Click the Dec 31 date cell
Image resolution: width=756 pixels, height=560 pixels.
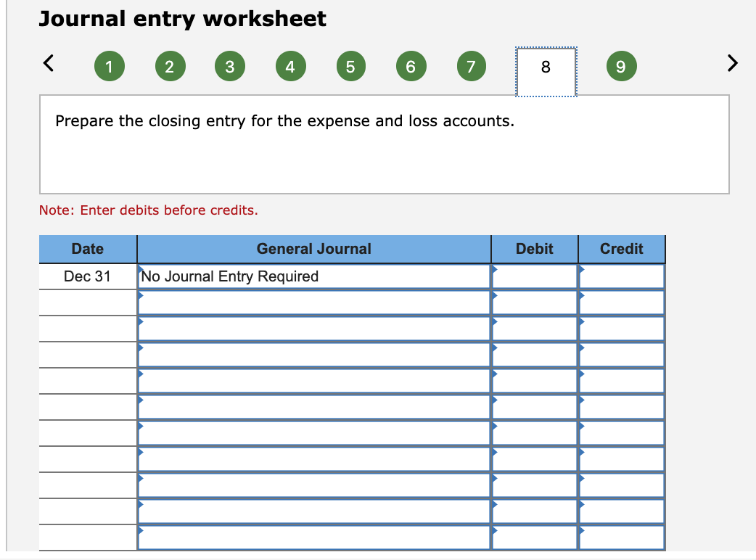[88, 276]
